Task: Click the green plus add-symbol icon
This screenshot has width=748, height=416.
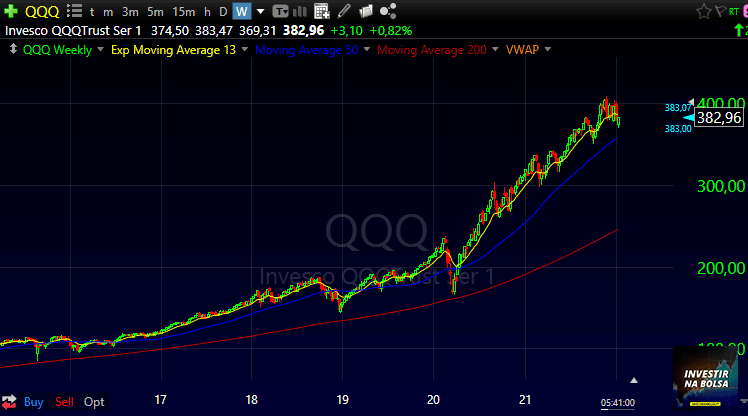Action: [x=10, y=11]
